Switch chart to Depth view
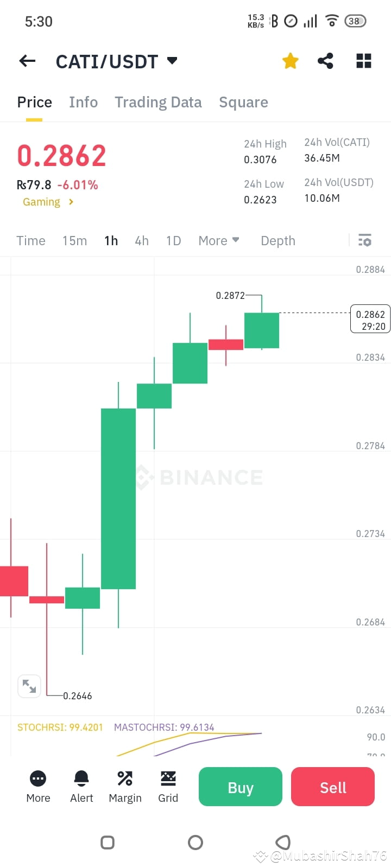 pos(278,240)
